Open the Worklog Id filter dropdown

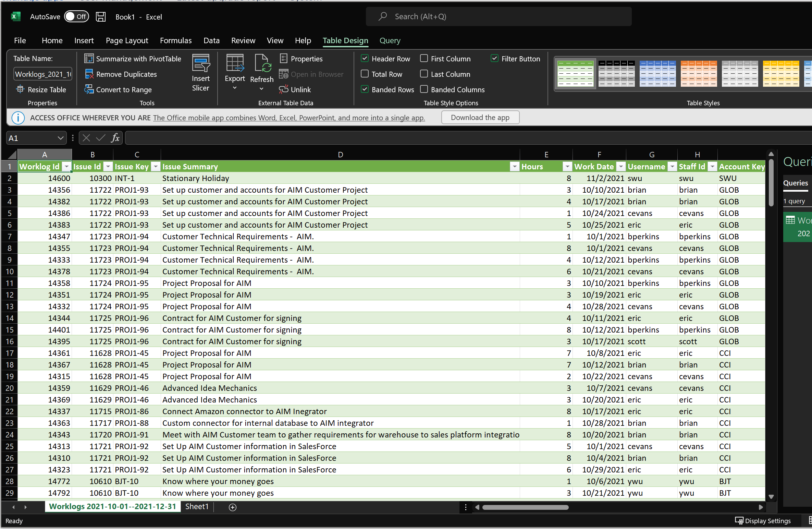[66, 167]
